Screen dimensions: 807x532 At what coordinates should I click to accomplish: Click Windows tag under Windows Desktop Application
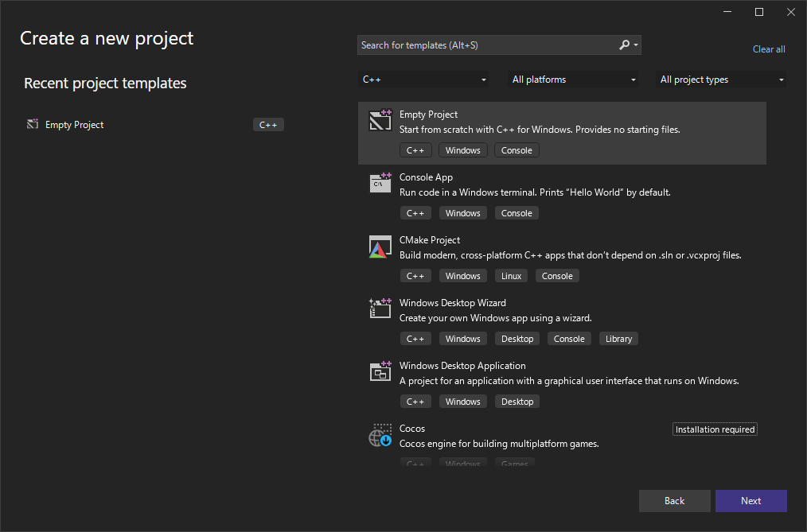(462, 402)
